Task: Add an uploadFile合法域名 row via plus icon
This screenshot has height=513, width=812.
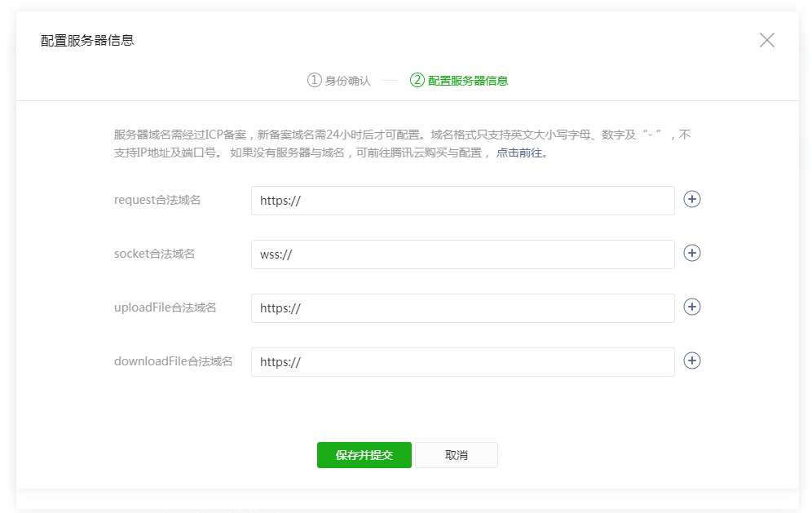Action: (x=692, y=307)
